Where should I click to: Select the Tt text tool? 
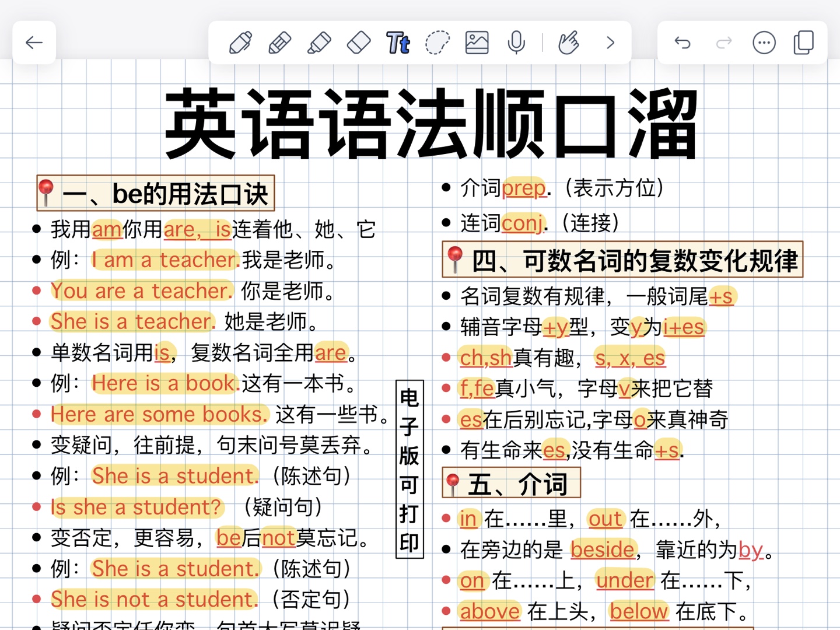[398, 42]
